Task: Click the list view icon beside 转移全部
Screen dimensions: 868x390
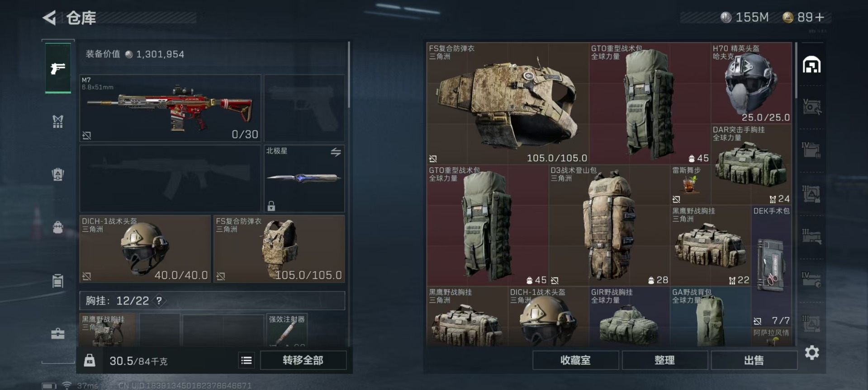Action: 247,360
